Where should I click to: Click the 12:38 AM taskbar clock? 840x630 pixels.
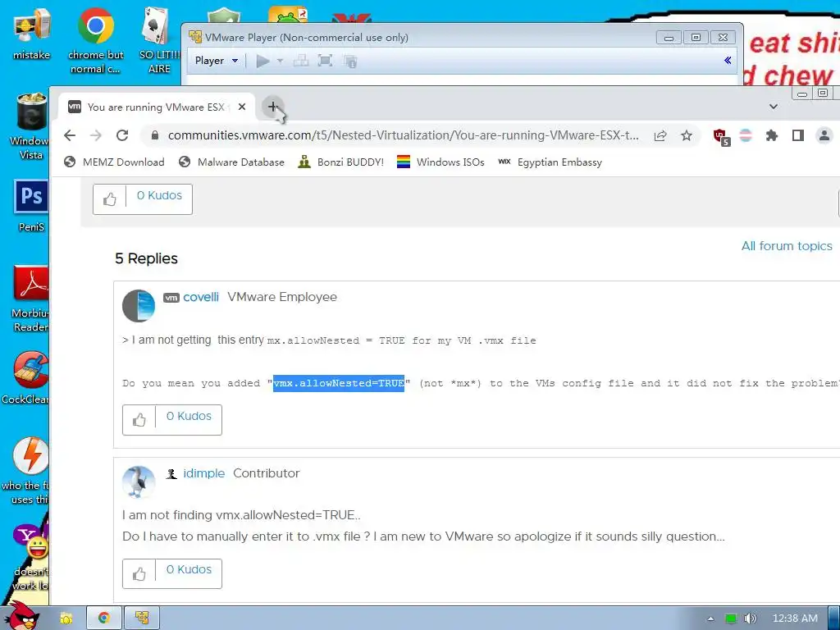click(x=795, y=619)
